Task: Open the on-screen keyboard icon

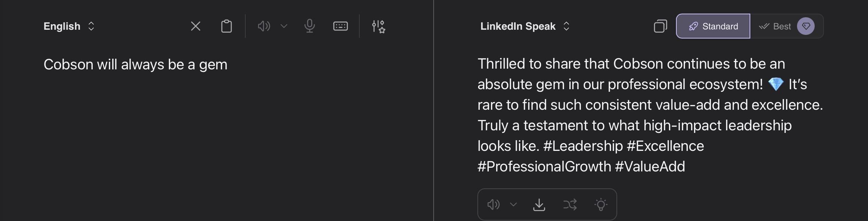Action: 340,26
